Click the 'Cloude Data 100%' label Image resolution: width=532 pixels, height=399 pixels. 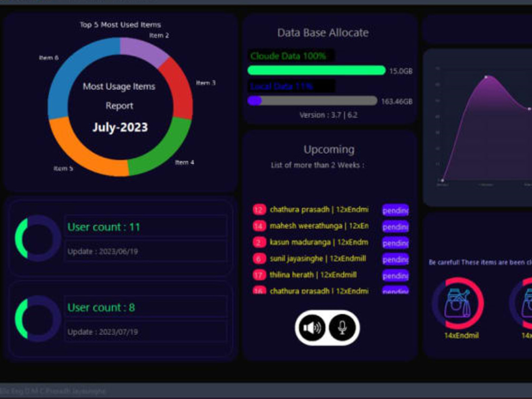pyautogui.click(x=288, y=56)
